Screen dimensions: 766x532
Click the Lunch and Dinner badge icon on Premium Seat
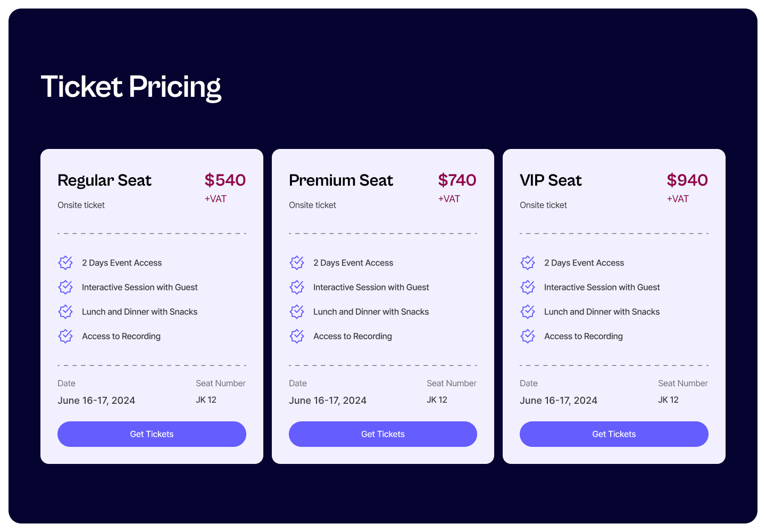(296, 311)
